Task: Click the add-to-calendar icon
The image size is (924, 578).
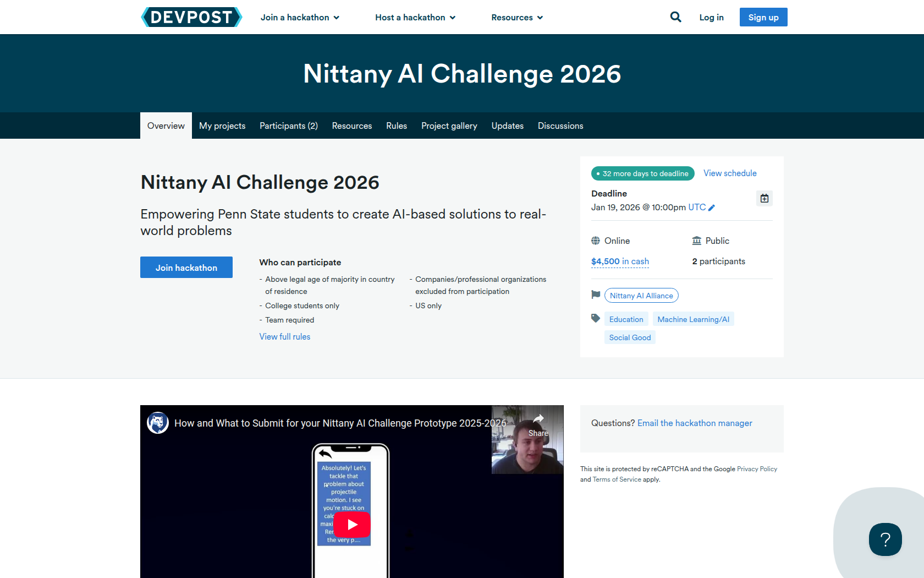Action: 764,198
